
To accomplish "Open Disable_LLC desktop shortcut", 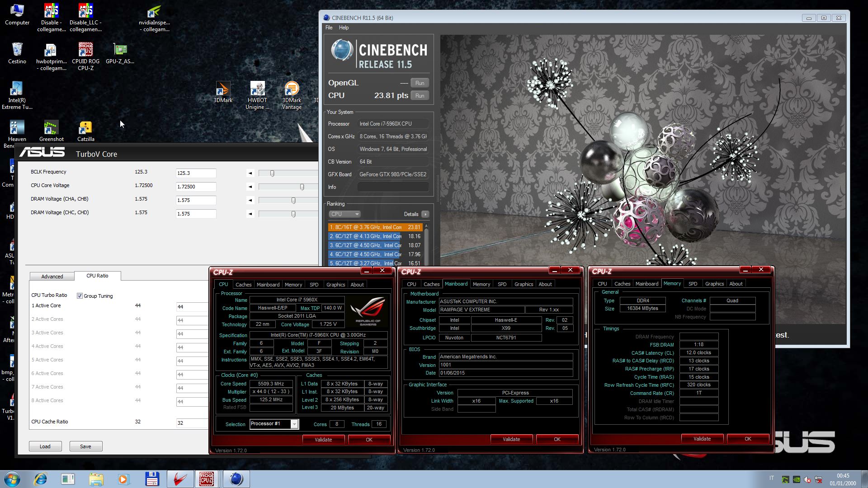I will point(85,18).
